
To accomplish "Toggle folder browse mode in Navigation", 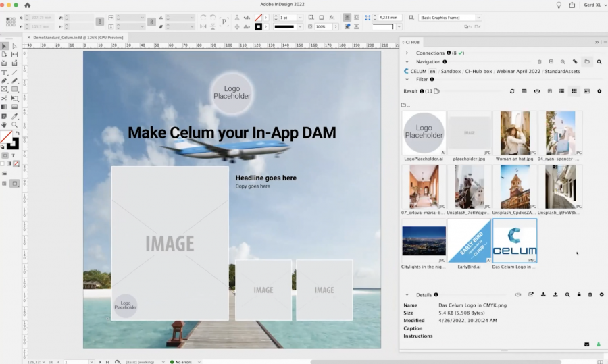I will point(587,61).
